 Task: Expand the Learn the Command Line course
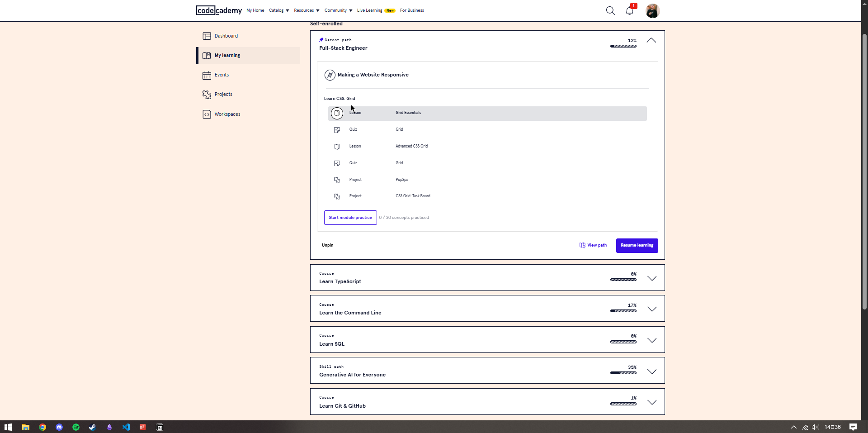651,309
